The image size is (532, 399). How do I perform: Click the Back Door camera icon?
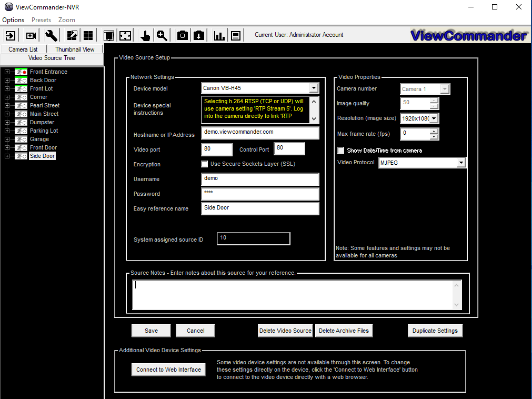tap(21, 81)
